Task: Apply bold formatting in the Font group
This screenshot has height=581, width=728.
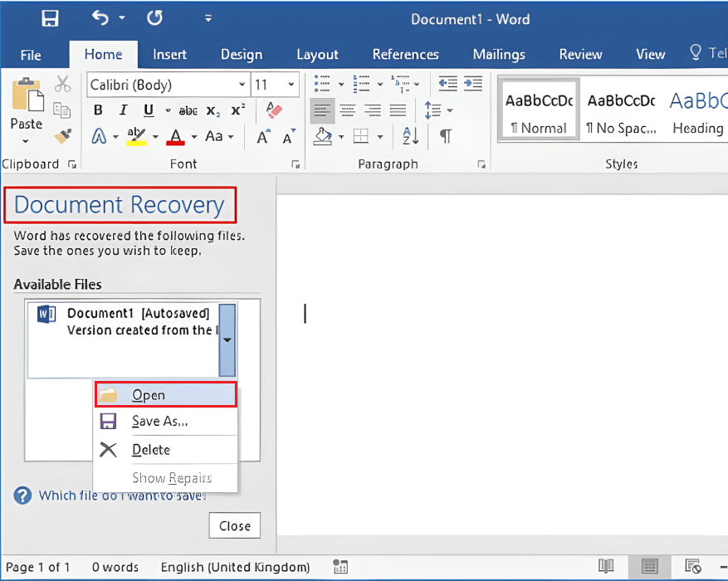Action: (97, 110)
